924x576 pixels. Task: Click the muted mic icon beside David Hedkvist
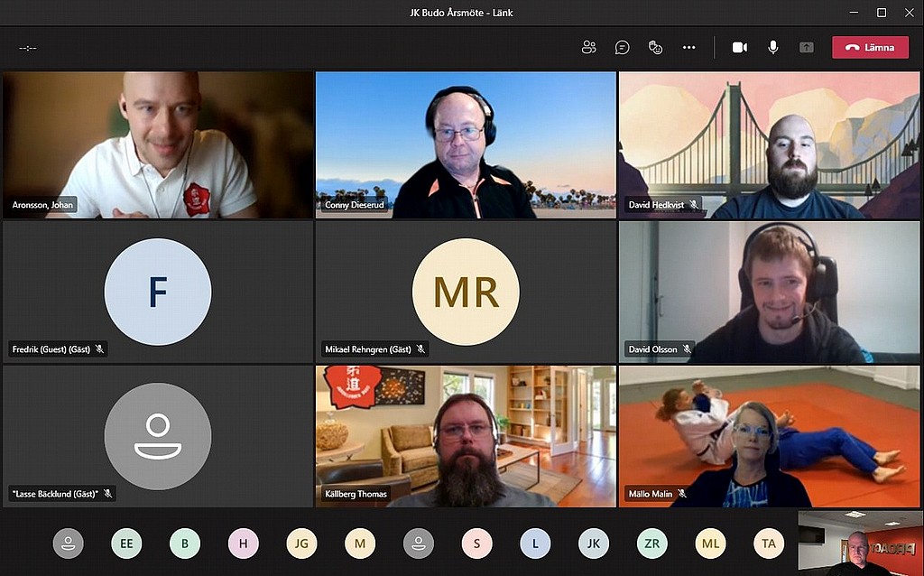694,205
